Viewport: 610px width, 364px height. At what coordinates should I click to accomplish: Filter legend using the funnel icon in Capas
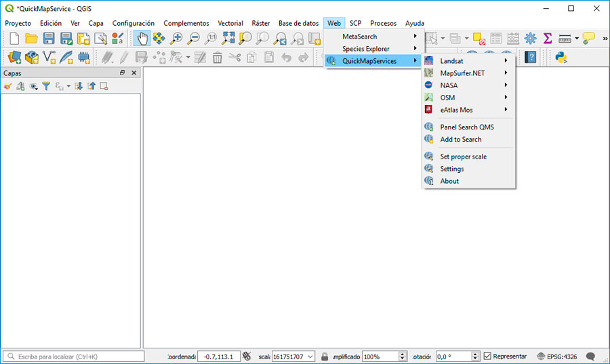click(x=46, y=86)
